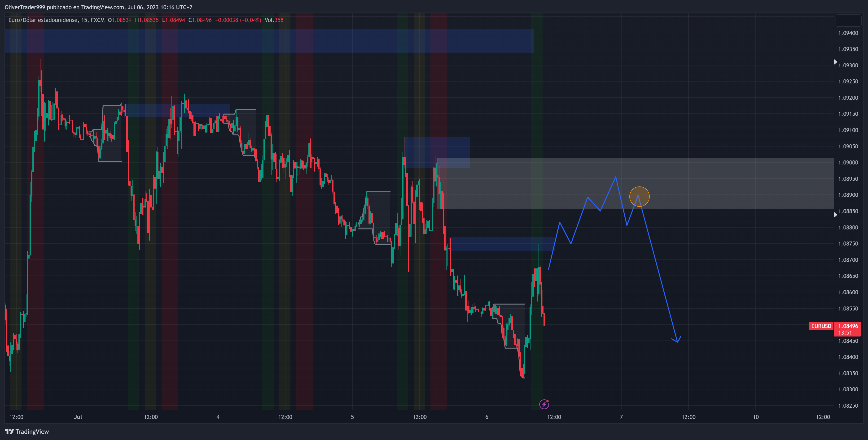Click the 1.09050 price axis label

coord(848,147)
